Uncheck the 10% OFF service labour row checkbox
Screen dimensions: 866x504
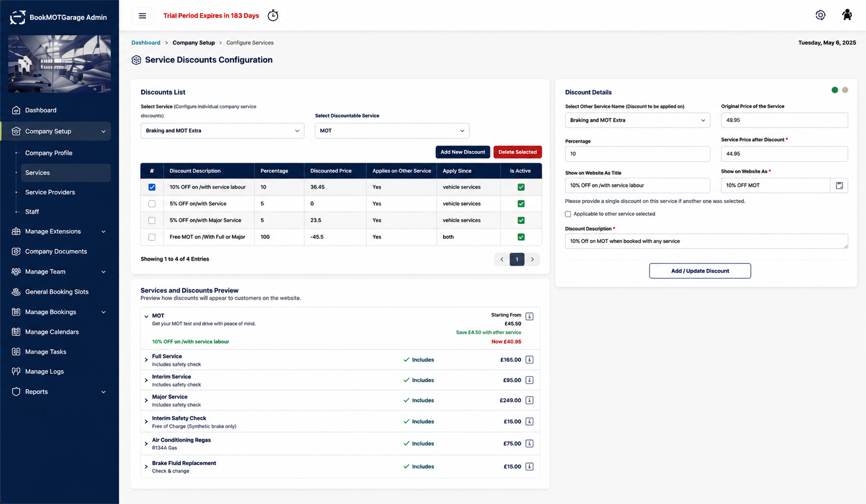pyautogui.click(x=152, y=187)
